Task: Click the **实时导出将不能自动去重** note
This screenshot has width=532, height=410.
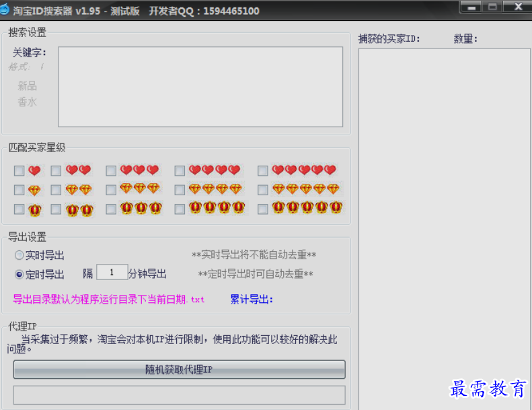Action: [254, 254]
